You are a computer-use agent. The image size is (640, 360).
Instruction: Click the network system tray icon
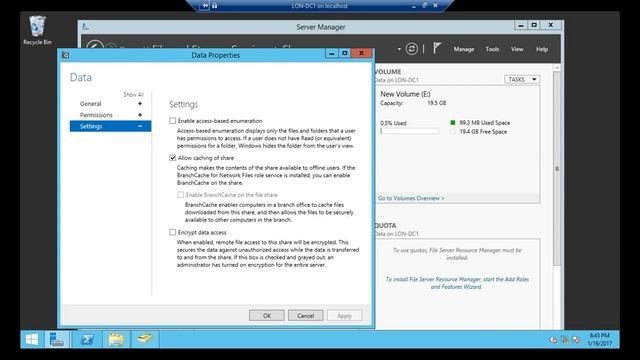(x=565, y=340)
